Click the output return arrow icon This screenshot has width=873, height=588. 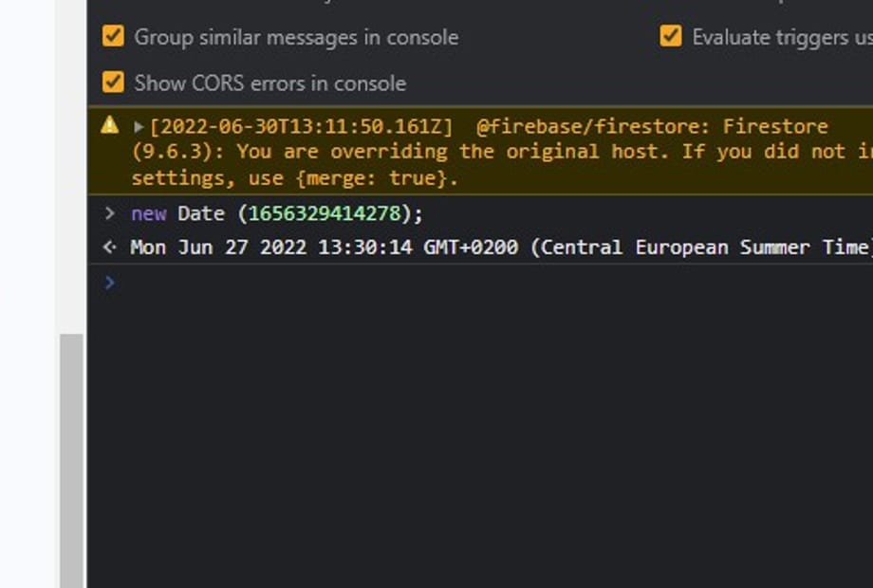(x=110, y=247)
